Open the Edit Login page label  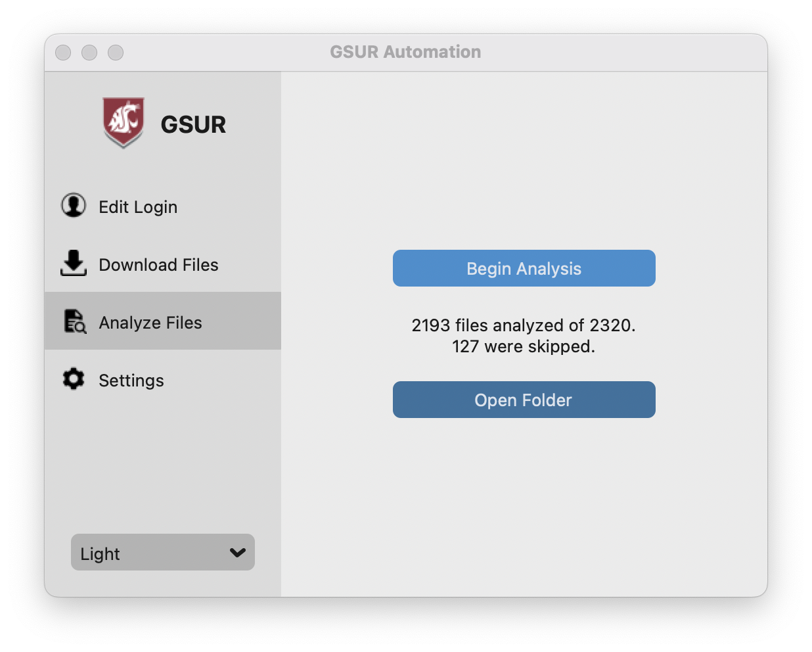pos(138,207)
